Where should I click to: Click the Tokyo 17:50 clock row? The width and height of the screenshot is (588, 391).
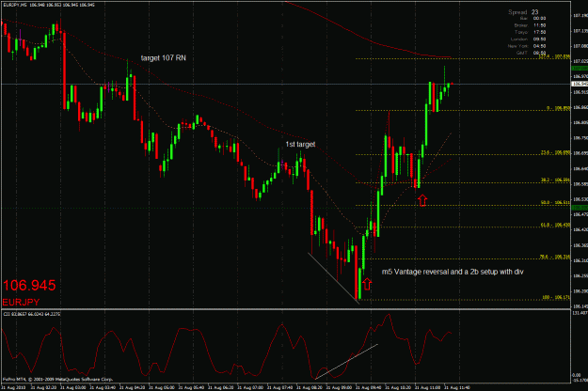tap(531, 32)
